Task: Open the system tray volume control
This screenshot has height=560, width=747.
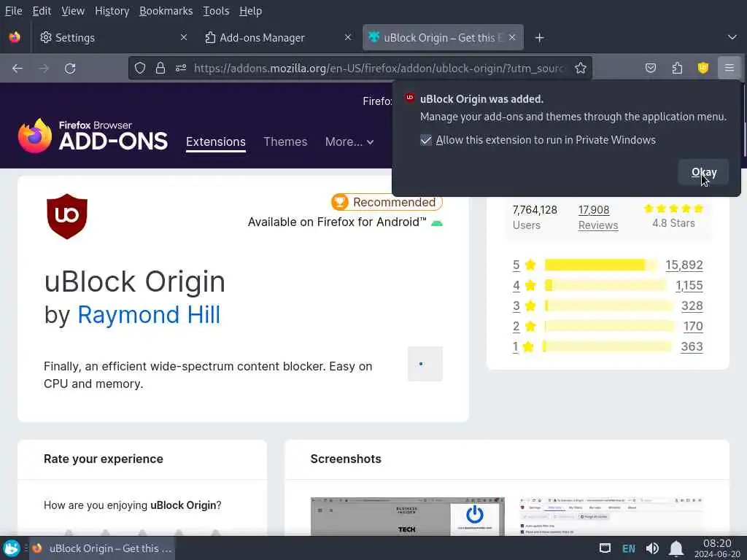Action: click(x=652, y=548)
